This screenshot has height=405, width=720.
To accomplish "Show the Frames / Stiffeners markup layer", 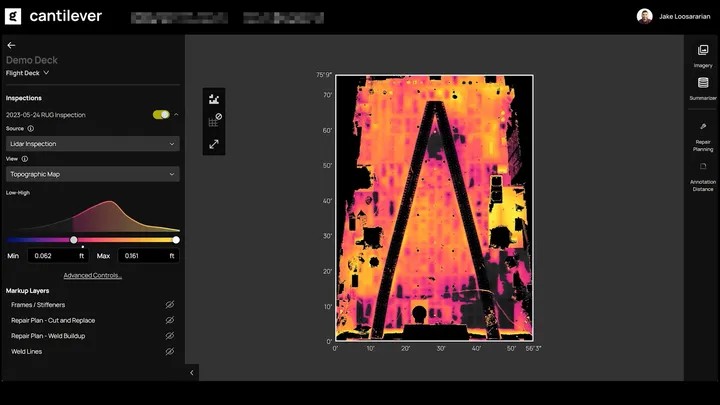I will 169,305.
